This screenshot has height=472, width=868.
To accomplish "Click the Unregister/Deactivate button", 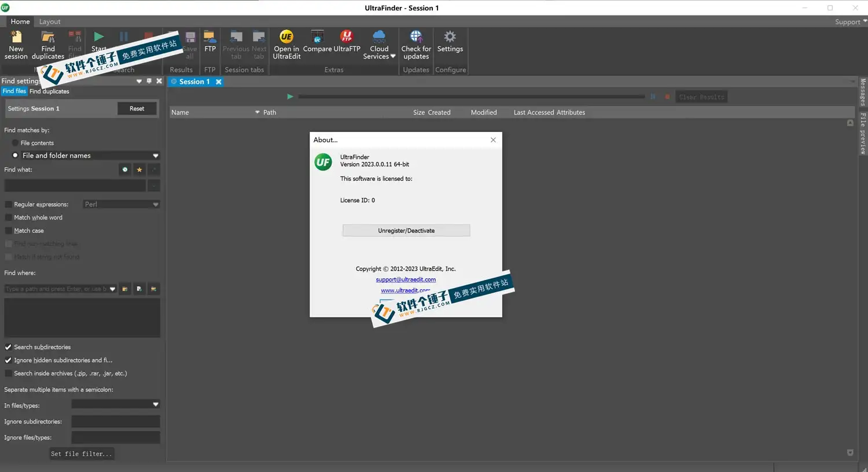I will point(406,231).
